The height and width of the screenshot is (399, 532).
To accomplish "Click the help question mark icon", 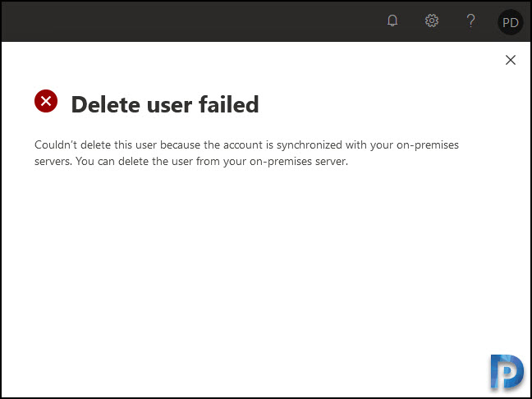I will click(470, 21).
